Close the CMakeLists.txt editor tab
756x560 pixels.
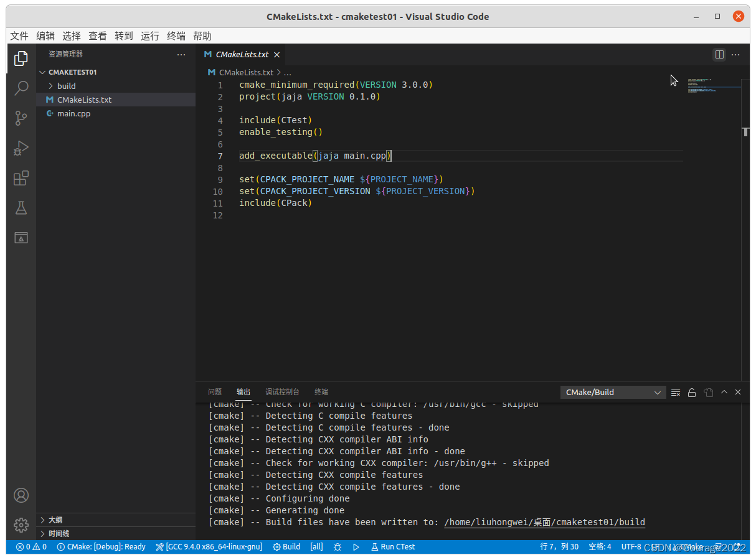click(x=277, y=55)
